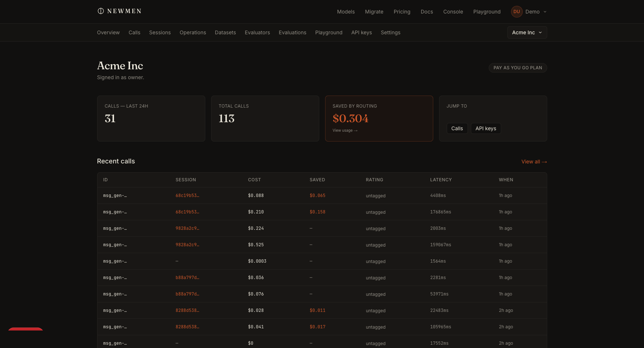
Task: Click the msg_gen call ID costing $0.0003
Action: click(115, 261)
